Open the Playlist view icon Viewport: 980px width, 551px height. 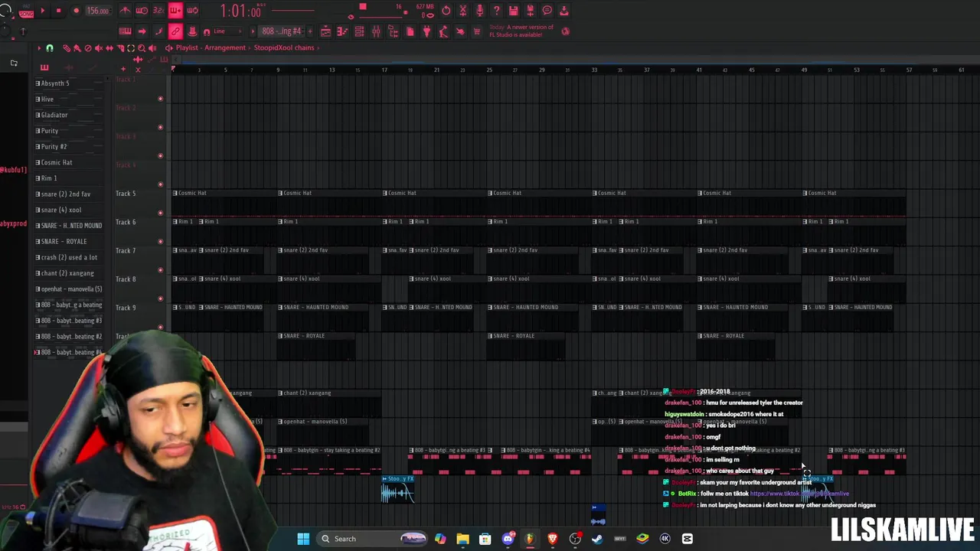pos(325,31)
